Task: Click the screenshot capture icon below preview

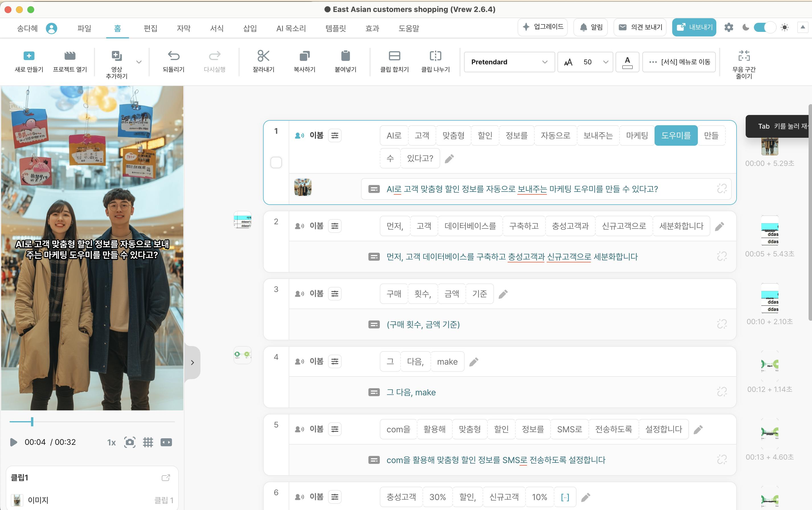Action: [130, 442]
